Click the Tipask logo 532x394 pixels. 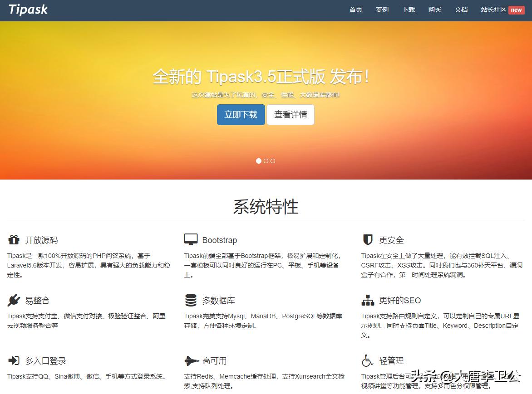[x=28, y=10]
